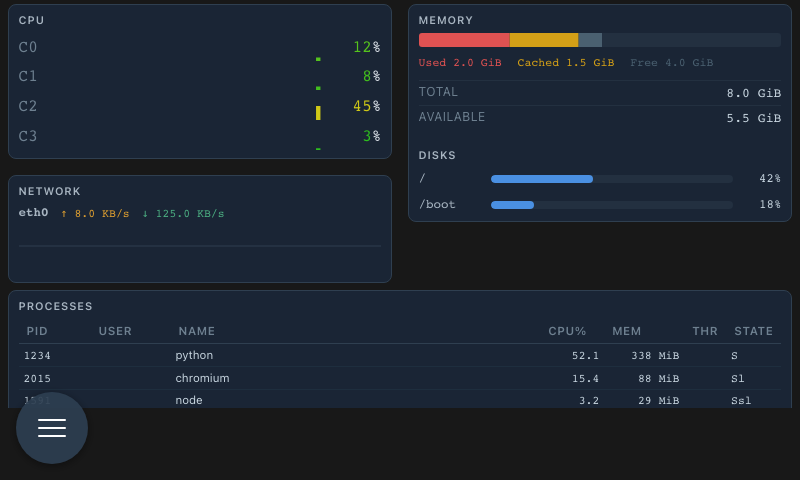Click the C1 core label
This screenshot has width=800, height=480.
(x=28, y=76)
